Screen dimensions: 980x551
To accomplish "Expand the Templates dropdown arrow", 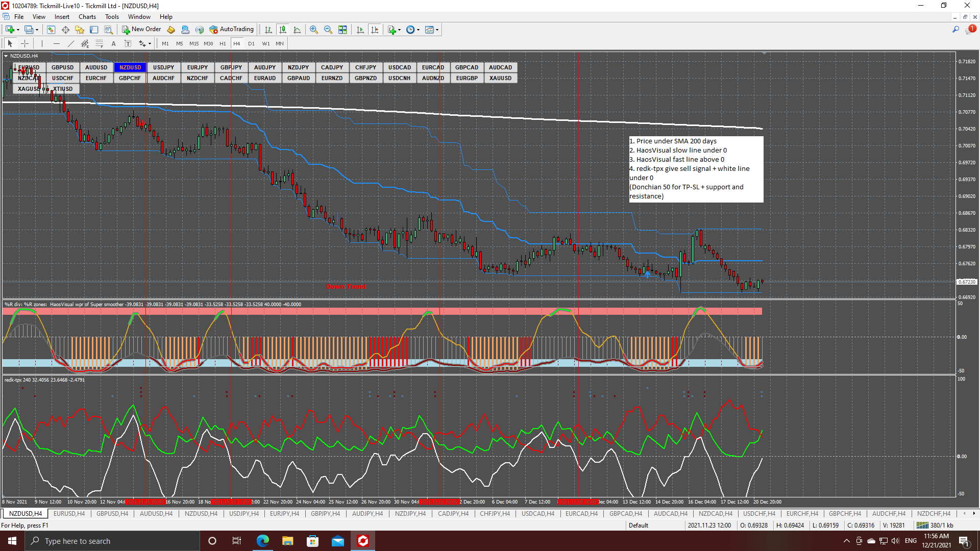I will point(437,30).
